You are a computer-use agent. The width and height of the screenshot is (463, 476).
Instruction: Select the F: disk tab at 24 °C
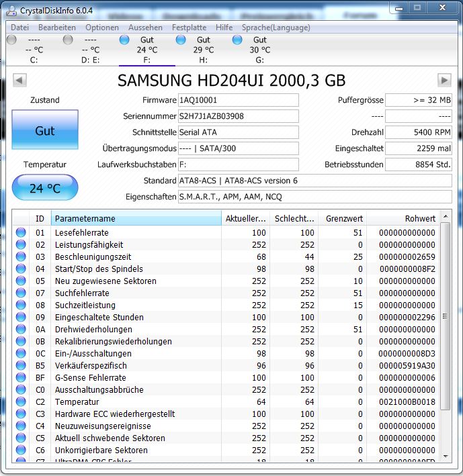click(147, 50)
